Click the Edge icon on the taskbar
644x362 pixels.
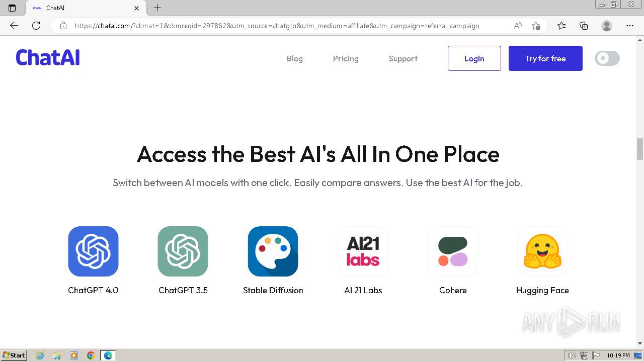(108, 355)
